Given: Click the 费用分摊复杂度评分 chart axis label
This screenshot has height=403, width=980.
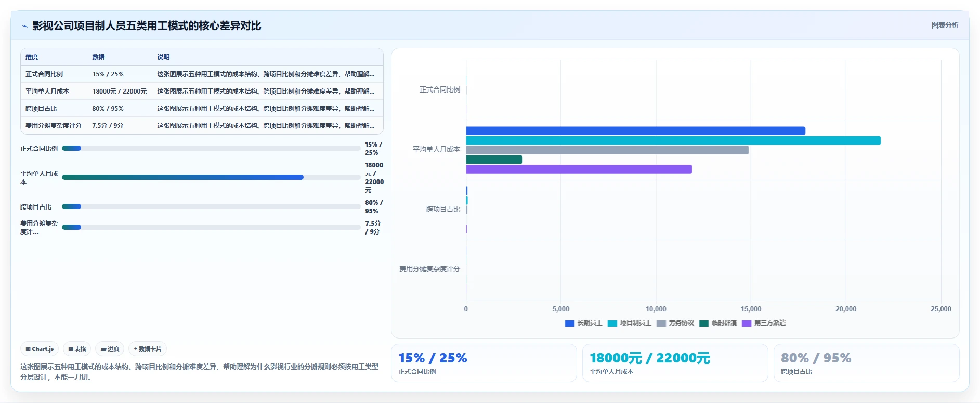Looking at the screenshot, I should (429, 269).
